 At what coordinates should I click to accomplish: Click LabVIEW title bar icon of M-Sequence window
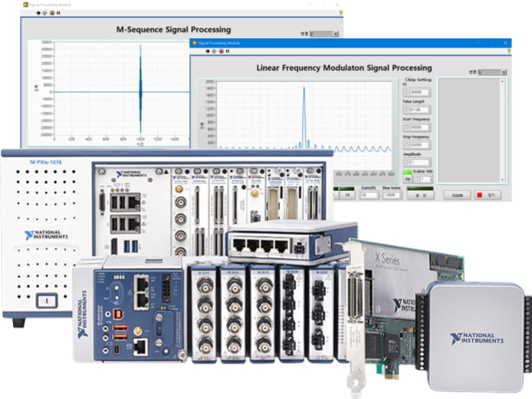[25, 5]
